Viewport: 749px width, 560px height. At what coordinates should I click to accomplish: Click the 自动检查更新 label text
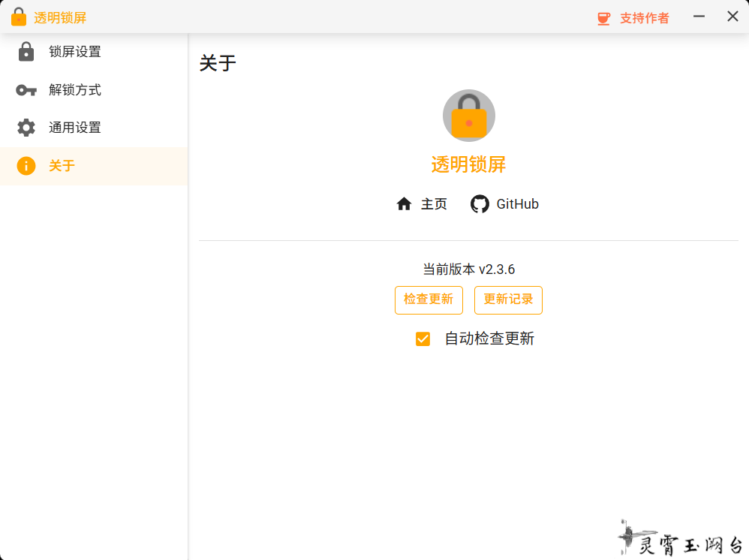pos(489,339)
